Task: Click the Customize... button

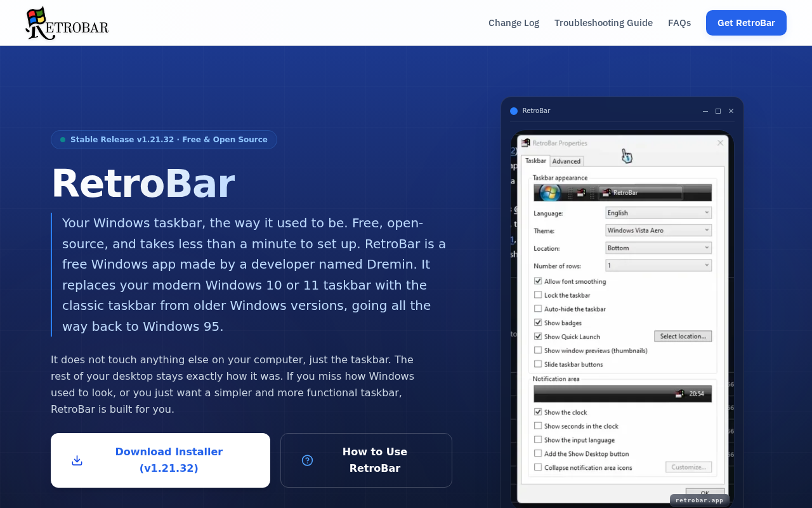Action: (x=688, y=467)
